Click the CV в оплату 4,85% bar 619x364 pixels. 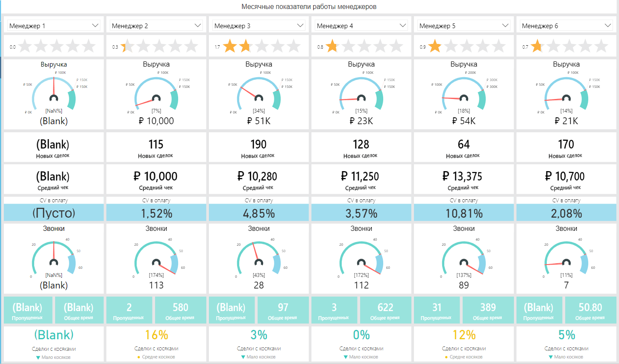(x=259, y=213)
